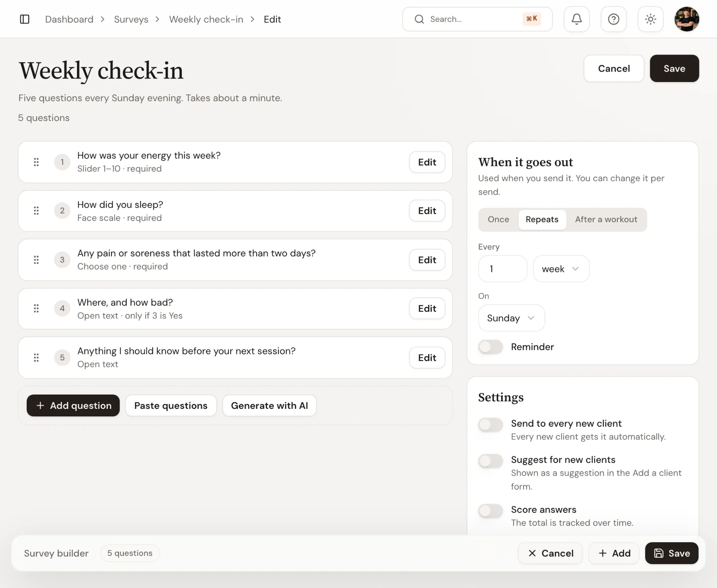Open the week interval dropdown
This screenshot has width=717, height=588.
click(561, 269)
